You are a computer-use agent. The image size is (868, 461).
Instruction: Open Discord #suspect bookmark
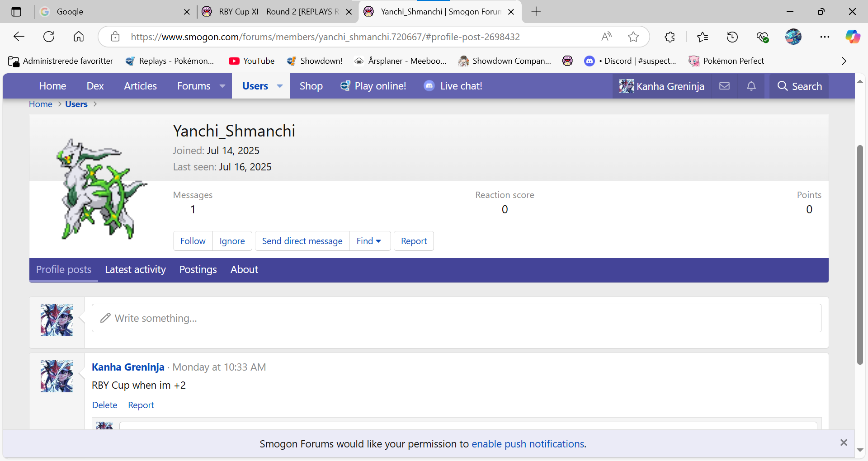(630, 61)
